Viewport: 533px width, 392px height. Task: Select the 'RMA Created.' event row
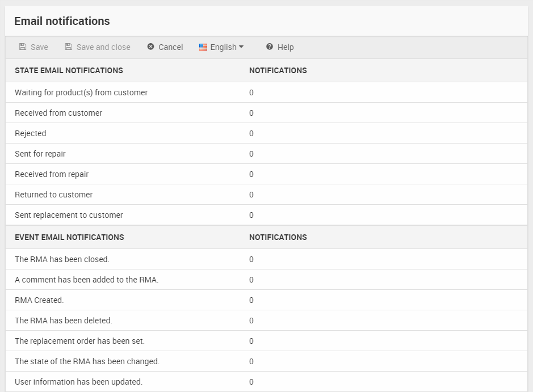(x=39, y=300)
